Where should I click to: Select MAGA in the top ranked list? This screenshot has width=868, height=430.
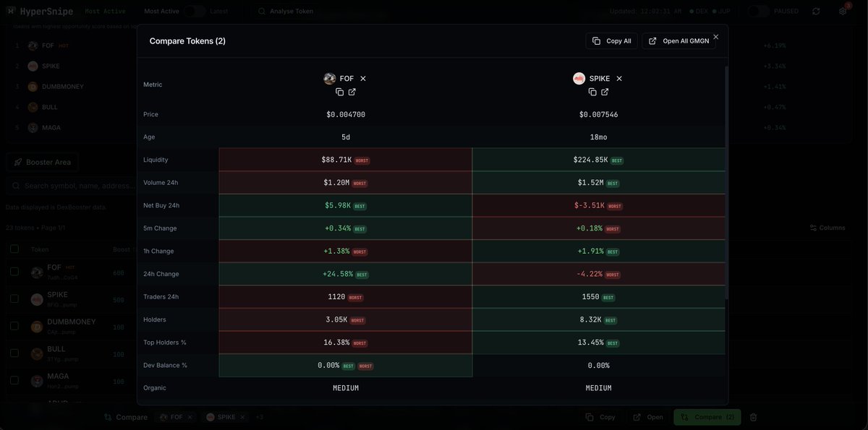pos(51,128)
